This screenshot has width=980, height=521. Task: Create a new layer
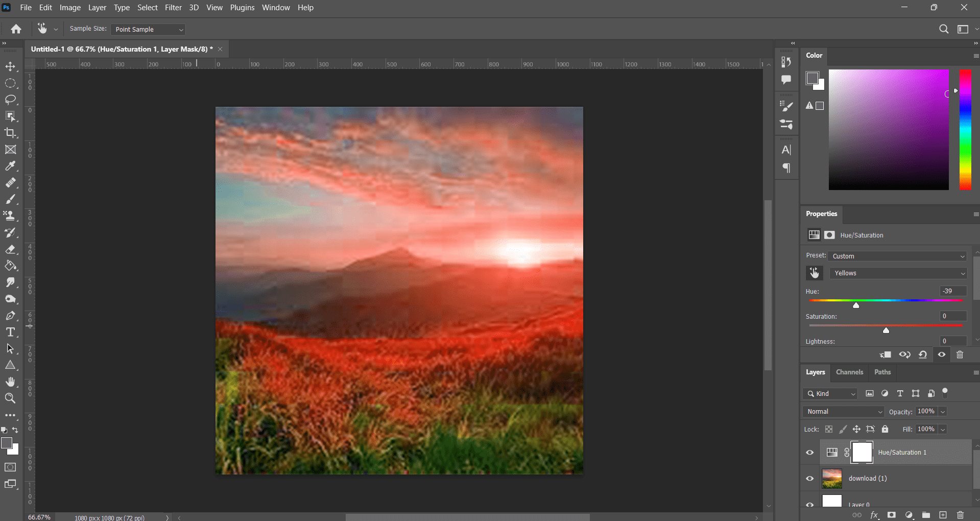(943, 515)
